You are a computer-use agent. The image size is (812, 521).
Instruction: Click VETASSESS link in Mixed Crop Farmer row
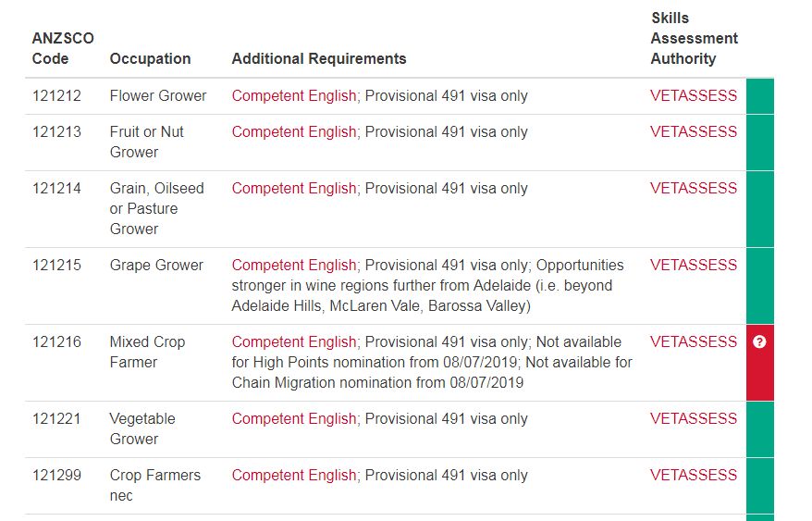coord(694,342)
